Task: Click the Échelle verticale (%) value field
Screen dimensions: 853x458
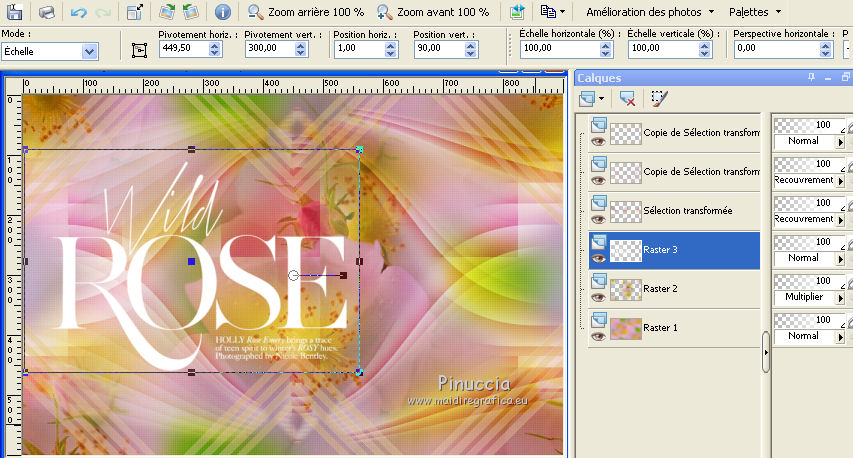Action: (x=663, y=48)
